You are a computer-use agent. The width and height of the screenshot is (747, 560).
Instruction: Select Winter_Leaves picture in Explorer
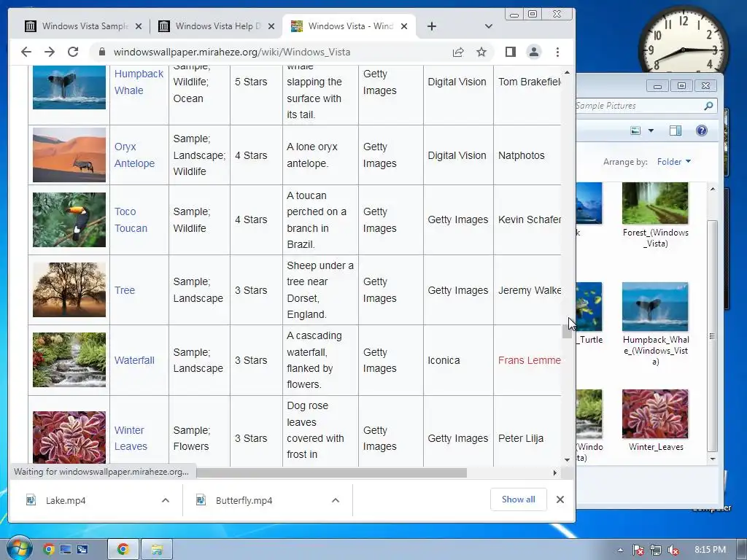tap(655, 421)
